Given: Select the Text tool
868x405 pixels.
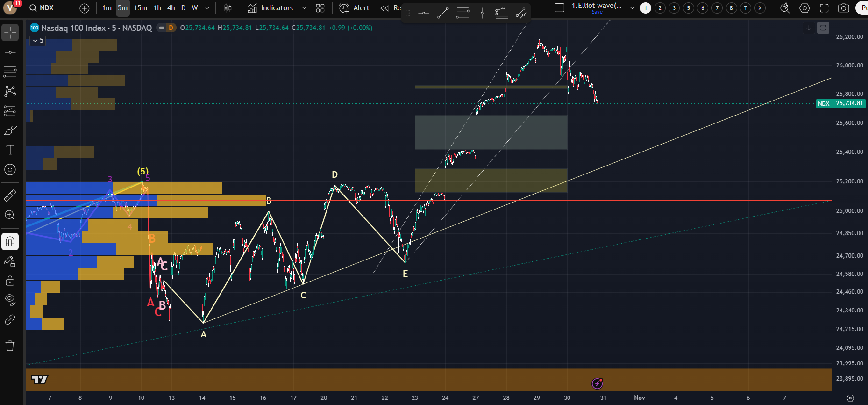Looking at the screenshot, I should [10, 150].
